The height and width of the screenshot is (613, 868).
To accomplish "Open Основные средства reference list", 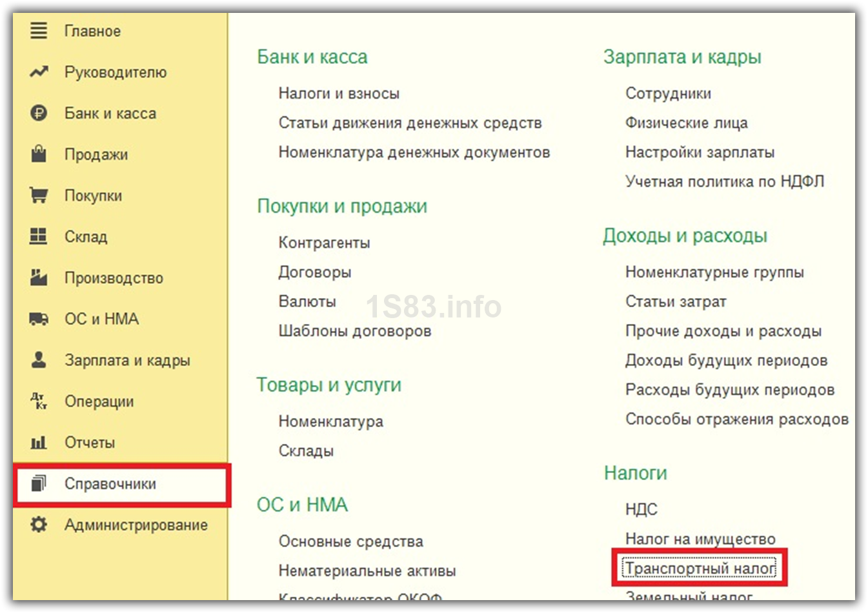I will pos(350,541).
